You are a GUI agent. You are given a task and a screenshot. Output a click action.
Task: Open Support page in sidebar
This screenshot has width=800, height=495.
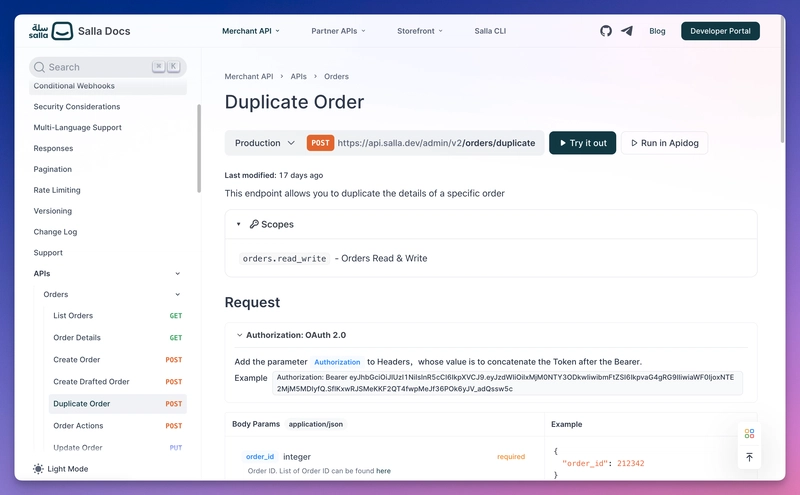point(48,253)
